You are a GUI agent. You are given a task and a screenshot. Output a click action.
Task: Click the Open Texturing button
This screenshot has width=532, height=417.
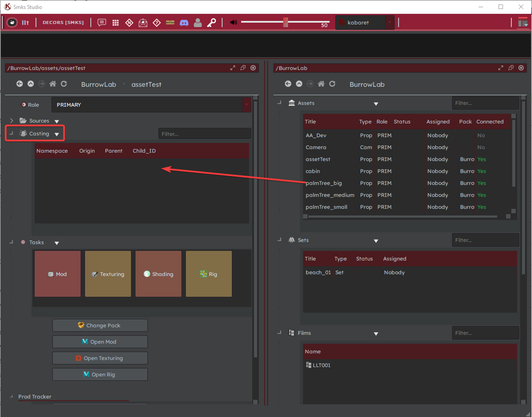pyautogui.click(x=100, y=358)
